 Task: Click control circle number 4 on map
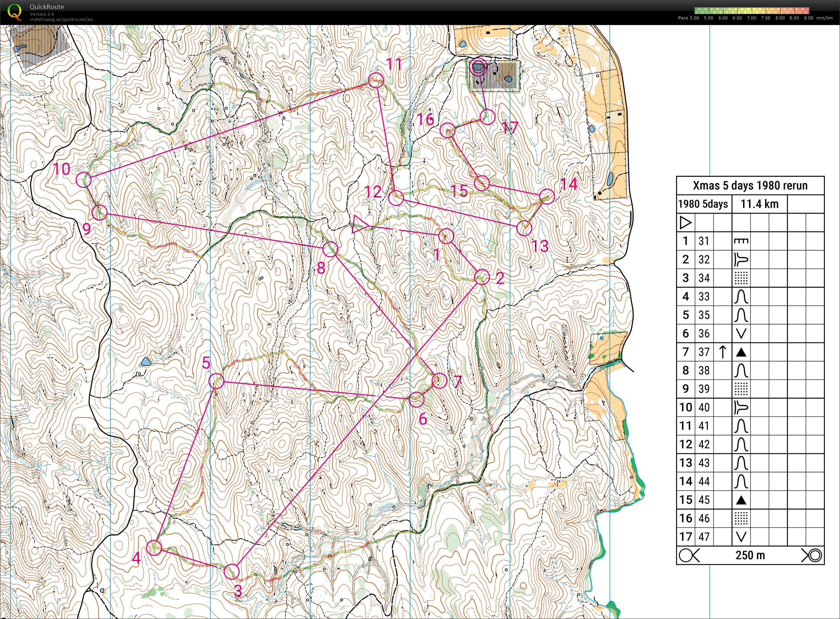tap(154, 547)
